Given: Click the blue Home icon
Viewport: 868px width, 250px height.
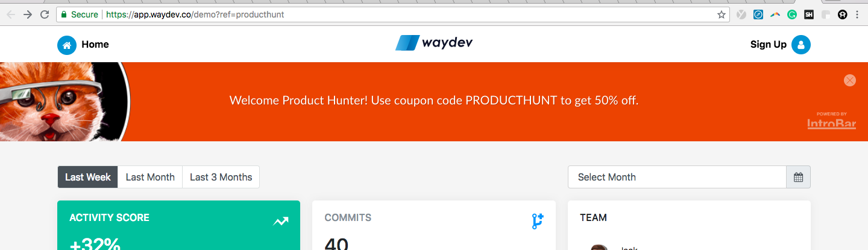Looking at the screenshot, I should click(x=67, y=45).
